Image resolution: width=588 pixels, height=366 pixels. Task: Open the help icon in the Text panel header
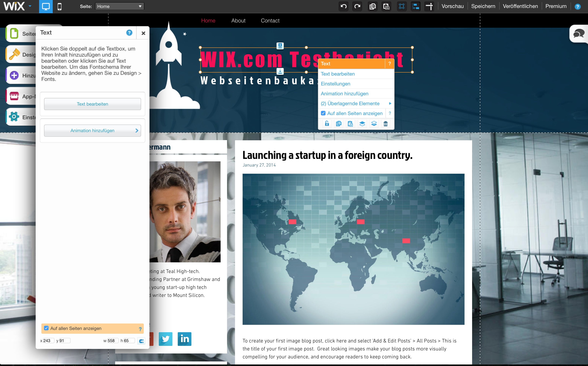(x=129, y=33)
